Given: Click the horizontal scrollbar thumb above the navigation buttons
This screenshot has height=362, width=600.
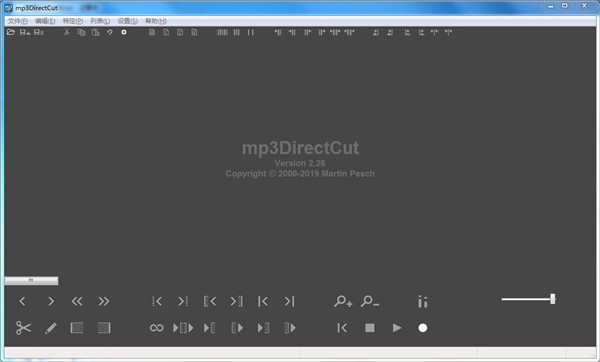Looking at the screenshot, I should tap(31, 281).
